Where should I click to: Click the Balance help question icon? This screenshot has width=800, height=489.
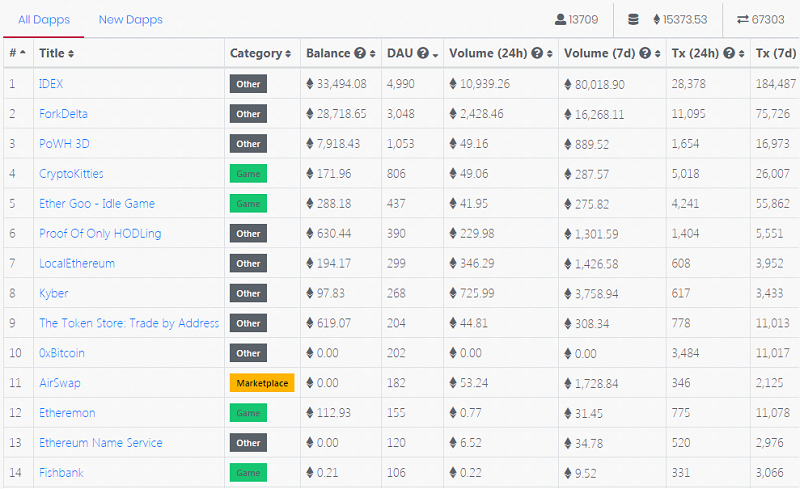[360, 53]
